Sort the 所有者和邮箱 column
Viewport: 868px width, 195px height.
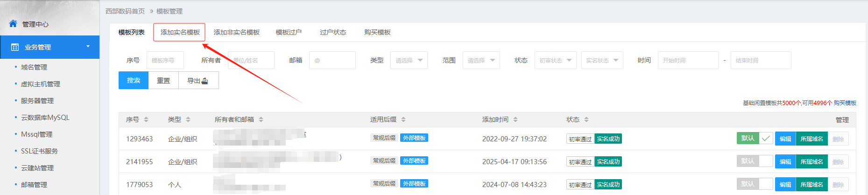point(261,120)
